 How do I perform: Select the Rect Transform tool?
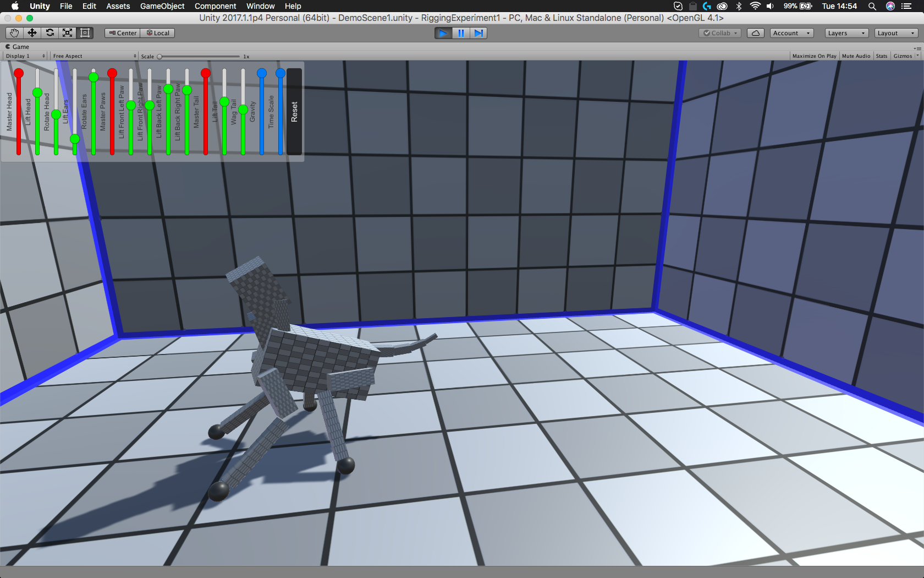[x=85, y=33]
